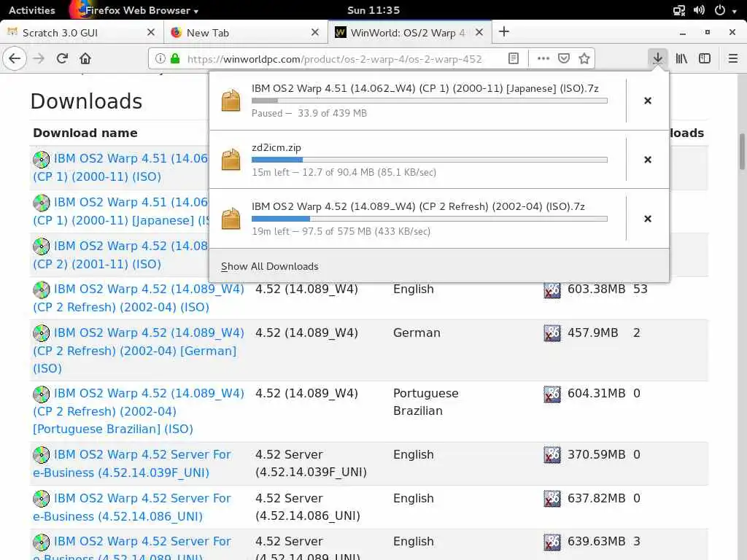Cancel the OS2 Warp 4.52 CP 2 Refresh download
Screen dimensions: 747x560
point(648,219)
